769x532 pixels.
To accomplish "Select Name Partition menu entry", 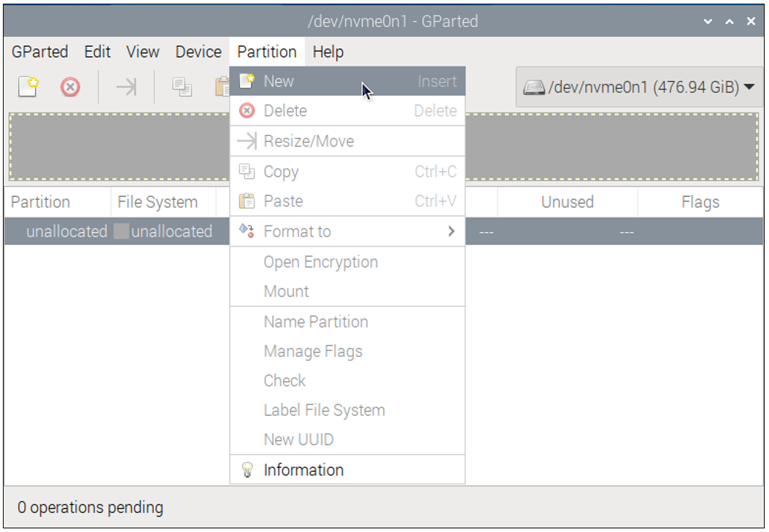I will (347, 322).
